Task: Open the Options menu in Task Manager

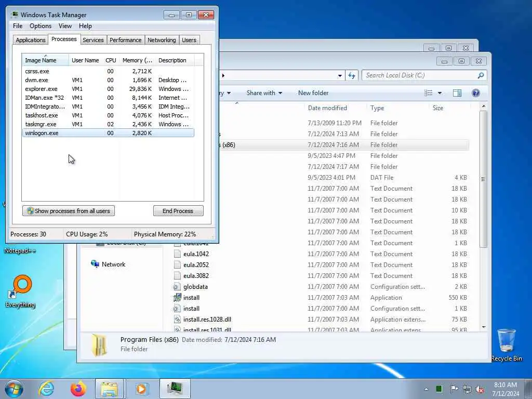Action: coord(41,26)
